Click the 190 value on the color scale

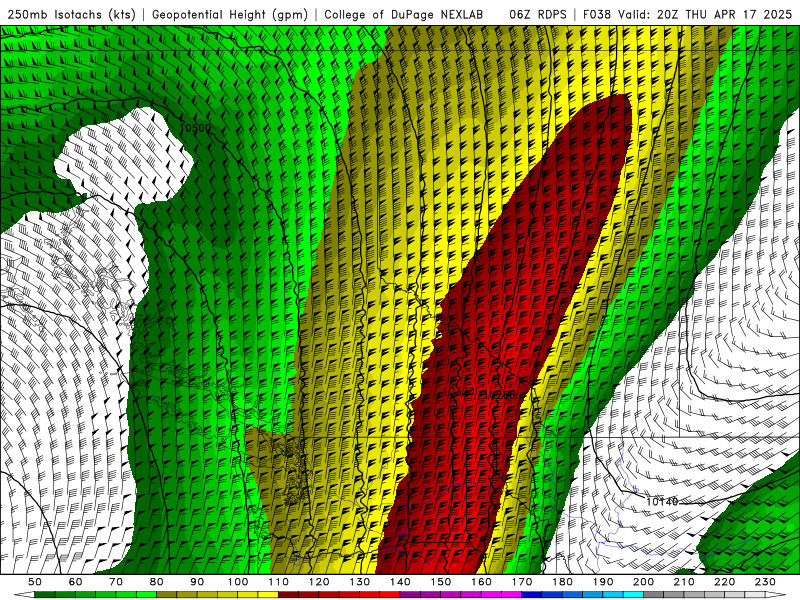click(603, 582)
